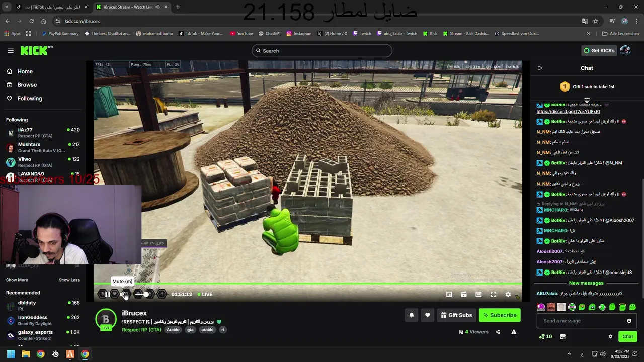Insert last green smiley emote
Viewport: 644px width, 362px height.
632,307
